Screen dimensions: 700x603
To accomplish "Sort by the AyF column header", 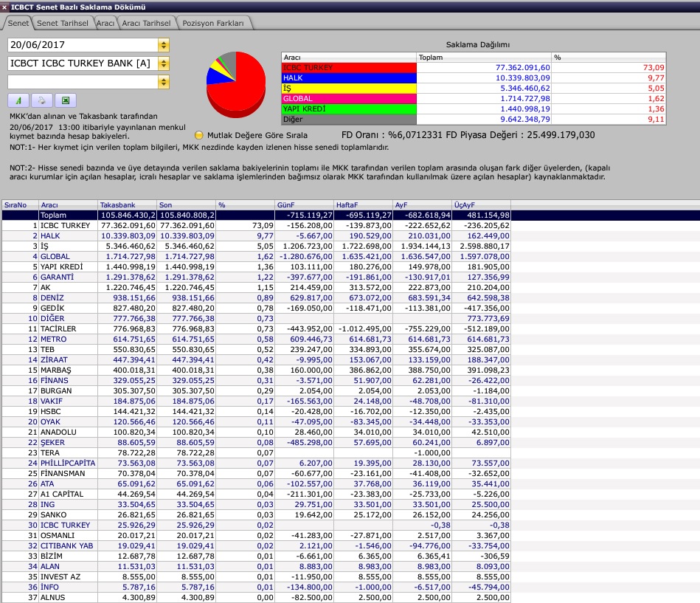I will point(422,205).
